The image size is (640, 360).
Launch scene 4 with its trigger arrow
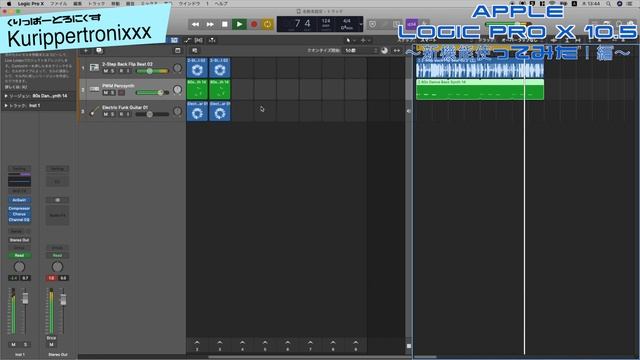pos(242,345)
